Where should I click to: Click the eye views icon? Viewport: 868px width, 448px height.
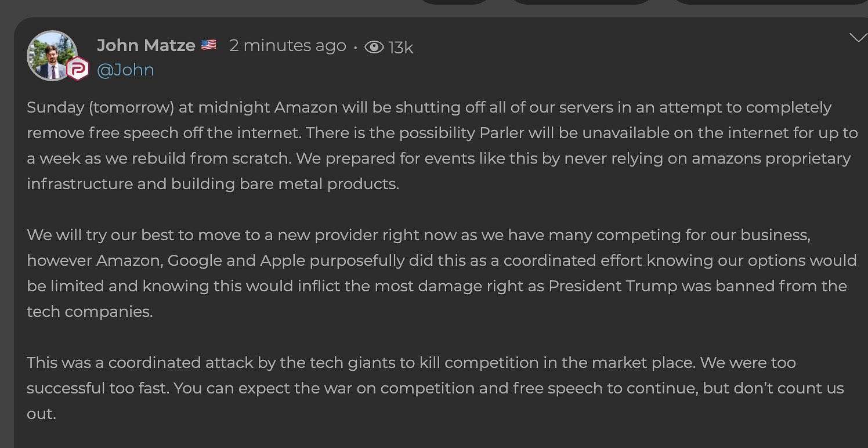(374, 47)
